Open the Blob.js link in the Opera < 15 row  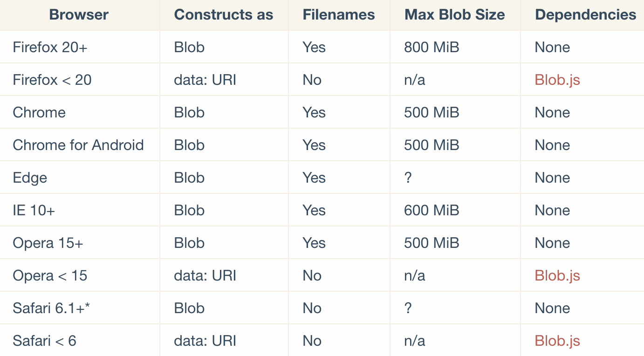pos(557,276)
